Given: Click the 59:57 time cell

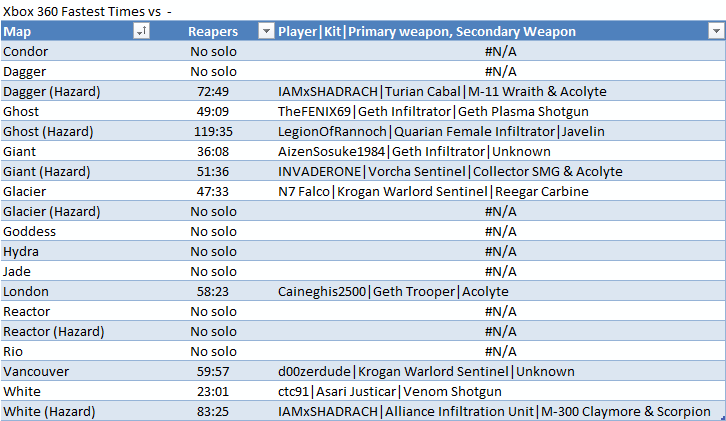Looking at the screenshot, I should coord(213,371).
